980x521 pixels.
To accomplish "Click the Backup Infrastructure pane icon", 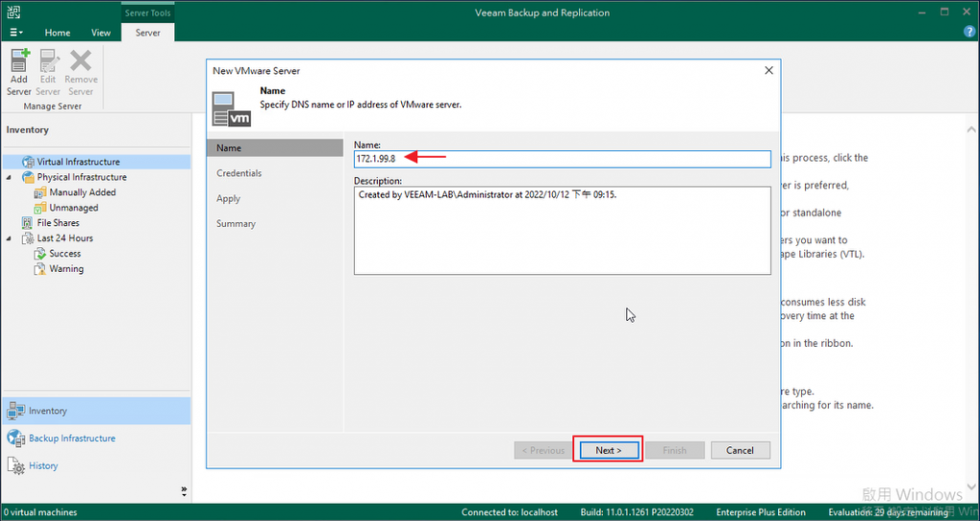I will click(x=15, y=439).
